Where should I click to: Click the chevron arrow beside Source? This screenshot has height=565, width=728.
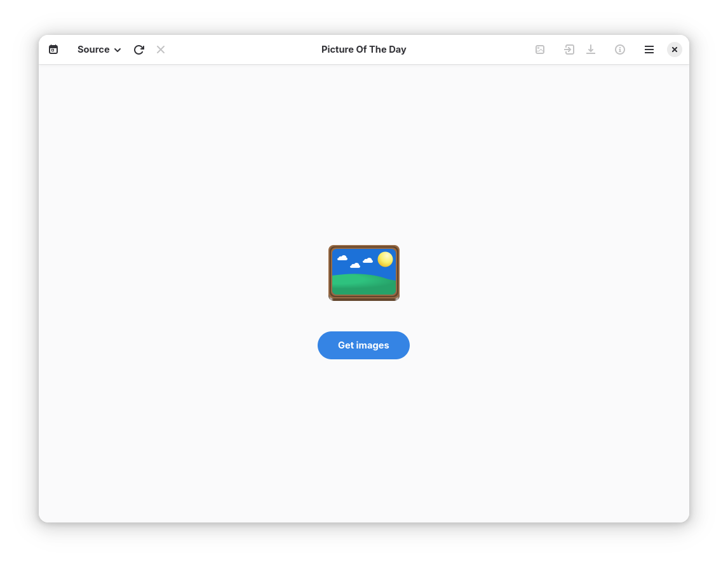[118, 50]
